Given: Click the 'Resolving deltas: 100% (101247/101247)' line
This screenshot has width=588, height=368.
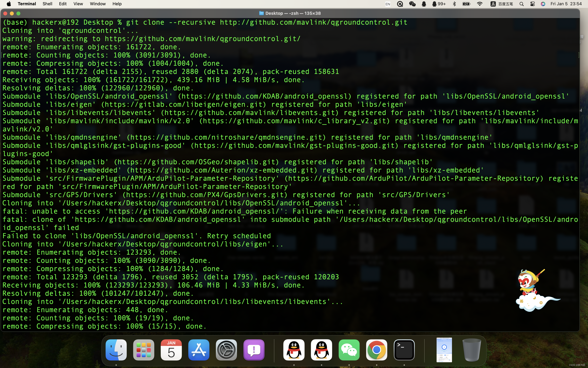Looking at the screenshot, I should click(98, 293).
